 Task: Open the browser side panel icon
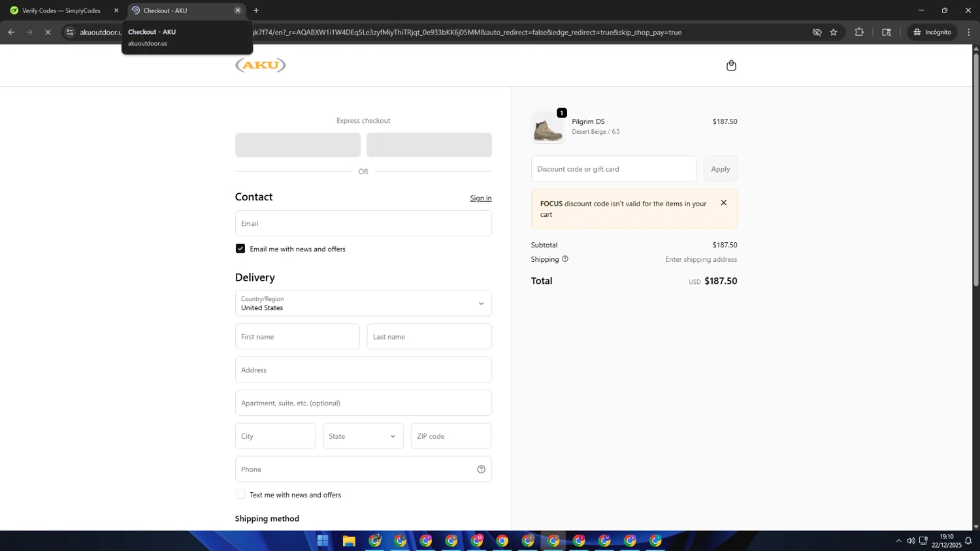[x=887, y=32]
